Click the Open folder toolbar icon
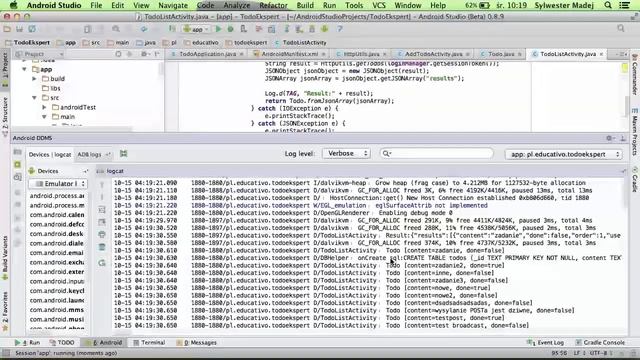 click(x=7, y=29)
